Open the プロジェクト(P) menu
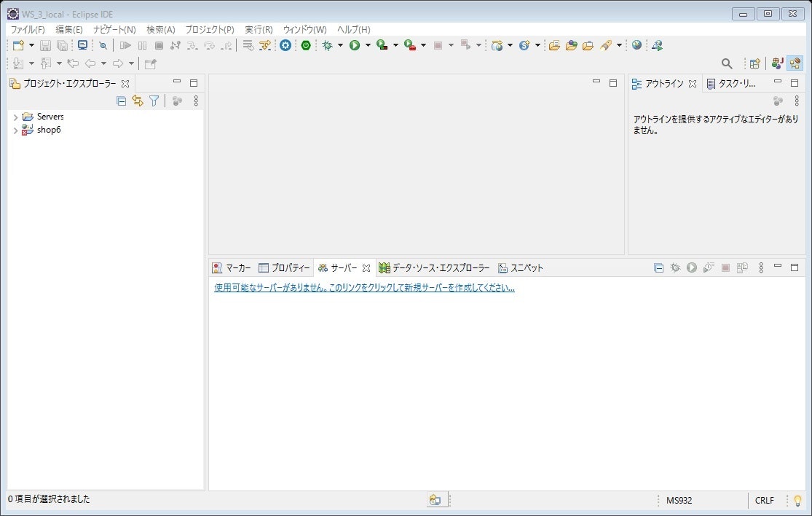 click(x=210, y=30)
